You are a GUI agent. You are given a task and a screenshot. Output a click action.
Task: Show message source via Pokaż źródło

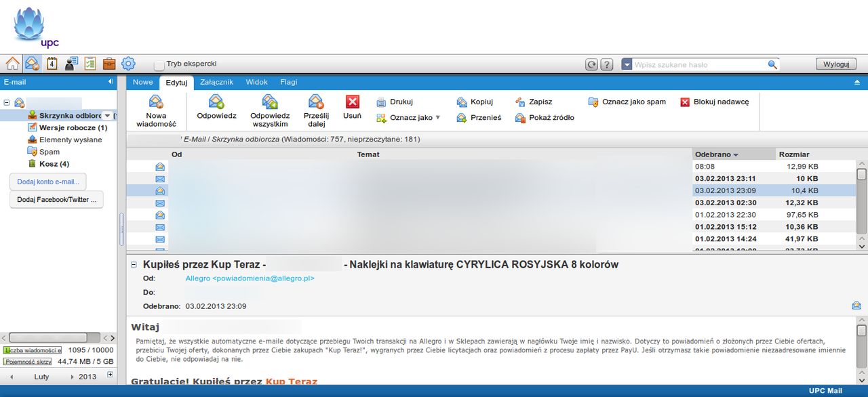(x=545, y=117)
